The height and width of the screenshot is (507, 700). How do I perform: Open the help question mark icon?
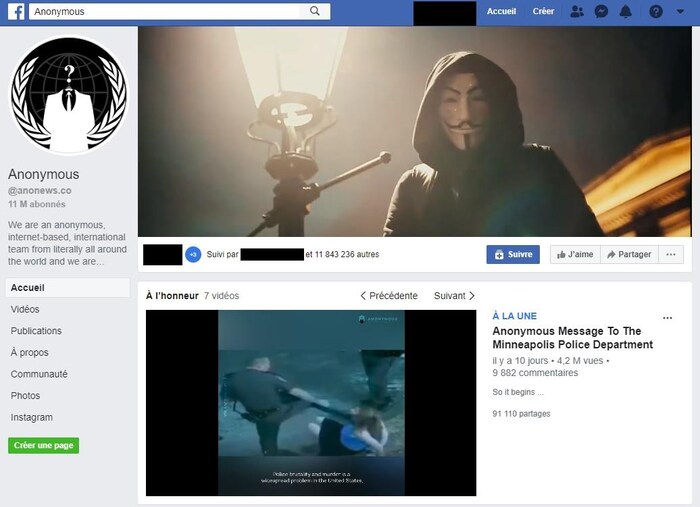click(x=655, y=12)
